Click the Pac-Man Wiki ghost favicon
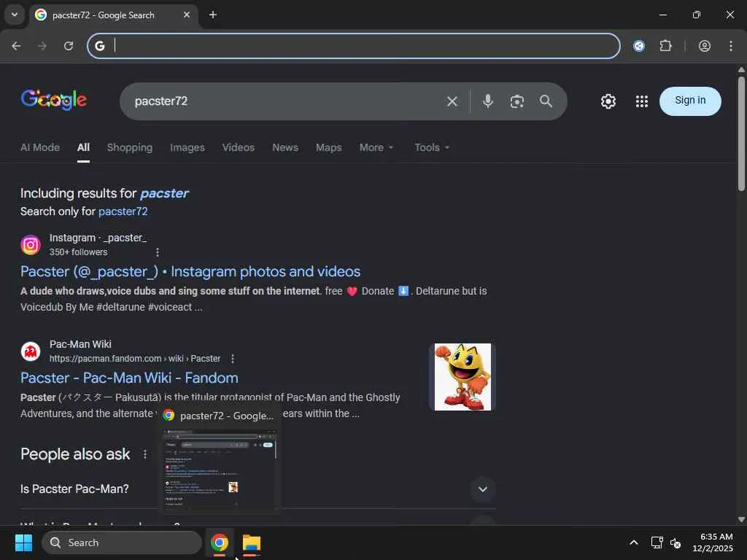This screenshot has height=560, width=747. tap(31, 351)
